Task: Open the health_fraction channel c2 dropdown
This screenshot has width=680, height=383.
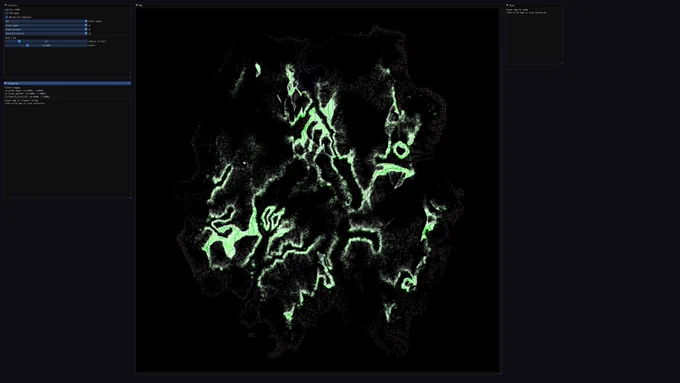Action: click(x=46, y=33)
